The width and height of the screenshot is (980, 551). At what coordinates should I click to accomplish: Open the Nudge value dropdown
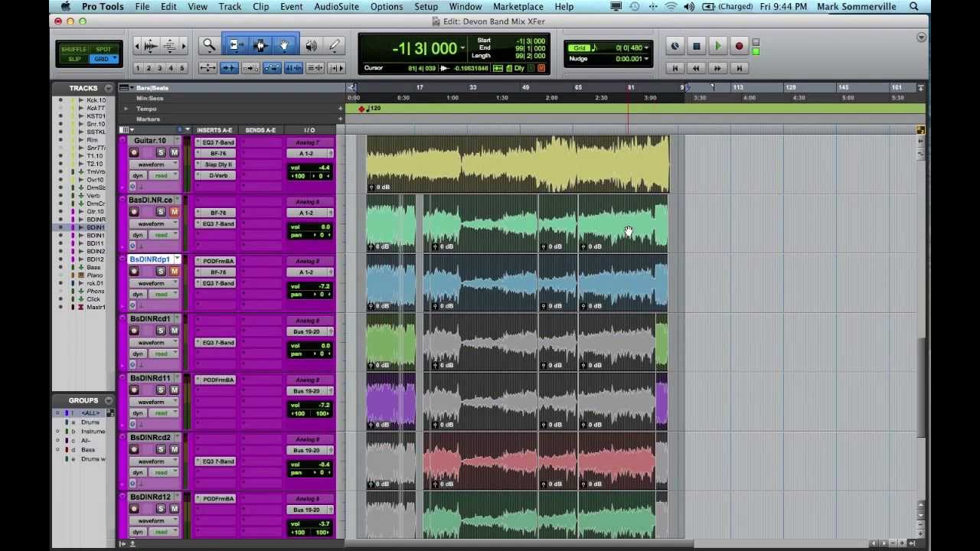click(x=647, y=59)
